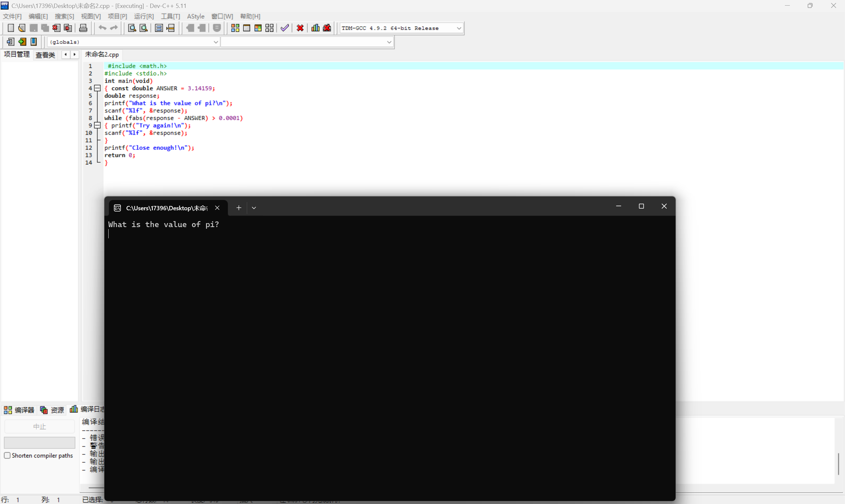
Task: Click the New source file icon
Action: tap(11, 28)
